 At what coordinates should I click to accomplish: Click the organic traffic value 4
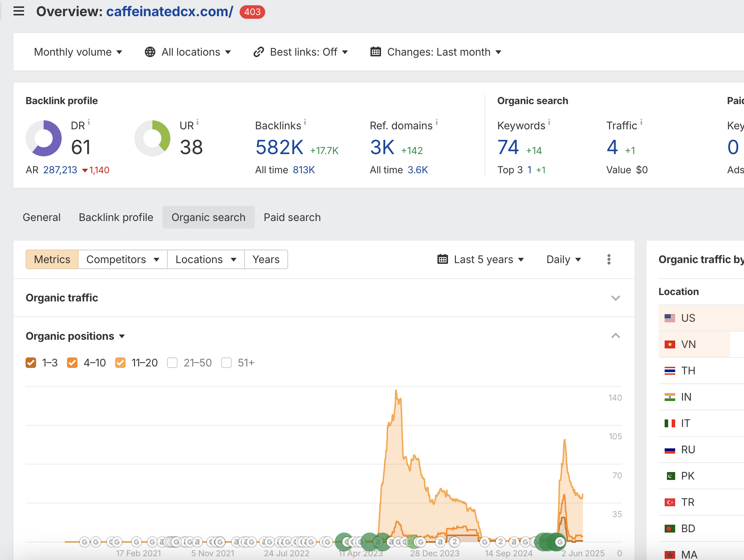point(612,147)
